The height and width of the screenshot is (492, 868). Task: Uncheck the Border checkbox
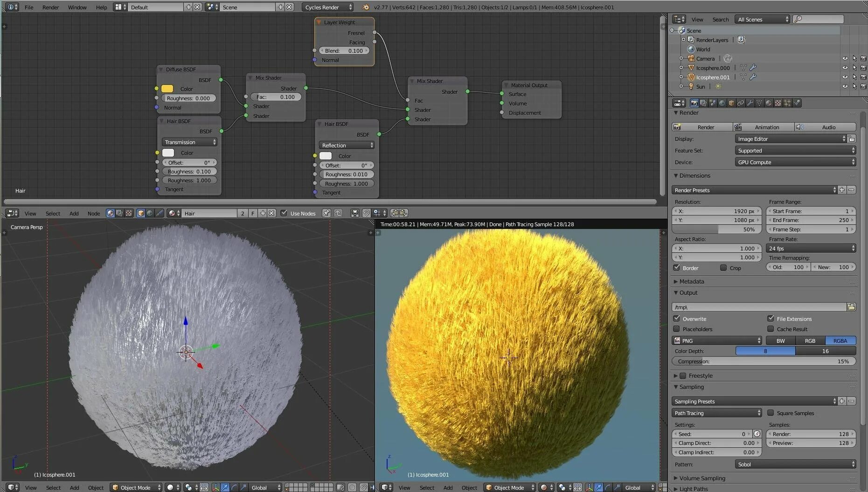click(677, 268)
